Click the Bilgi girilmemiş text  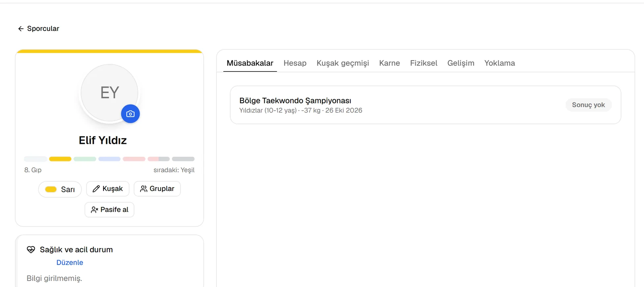54,279
